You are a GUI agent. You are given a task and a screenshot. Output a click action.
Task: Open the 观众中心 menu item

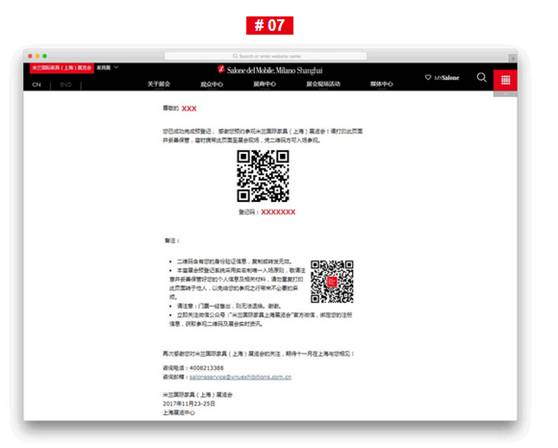212,84
